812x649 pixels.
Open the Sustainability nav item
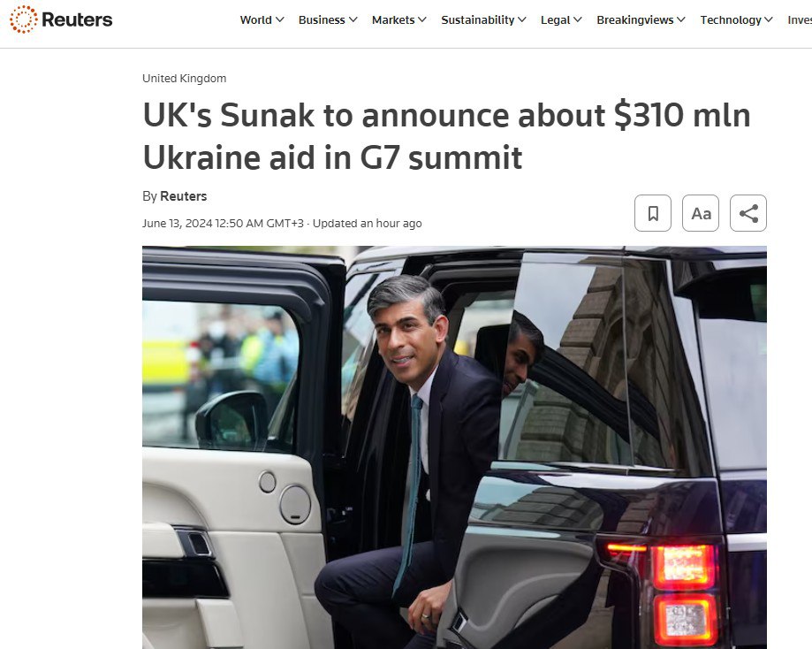tap(477, 19)
